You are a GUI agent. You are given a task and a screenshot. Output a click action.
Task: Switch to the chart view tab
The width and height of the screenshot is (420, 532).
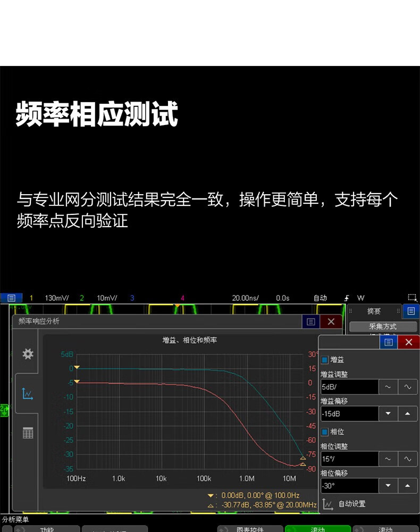[28, 394]
